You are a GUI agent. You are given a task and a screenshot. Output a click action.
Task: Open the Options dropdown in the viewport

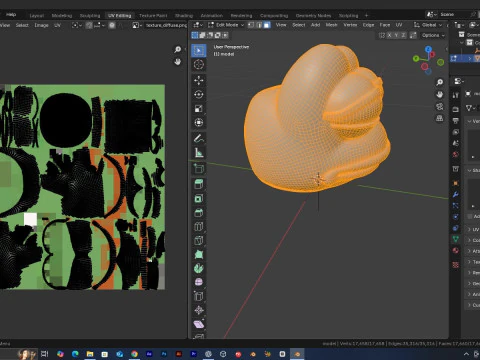[433, 35]
